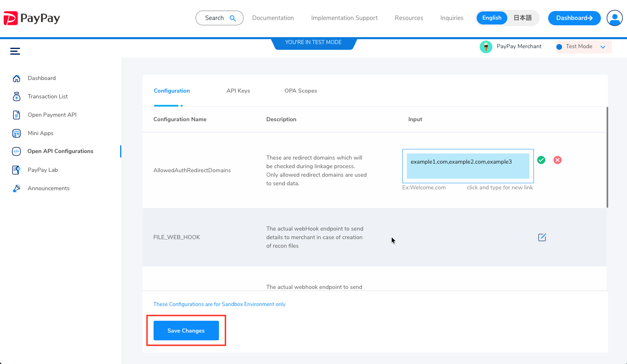The height and width of the screenshot is (364, 627).
Task: Open Announcements in the sidebar
Action: point(49,189)
